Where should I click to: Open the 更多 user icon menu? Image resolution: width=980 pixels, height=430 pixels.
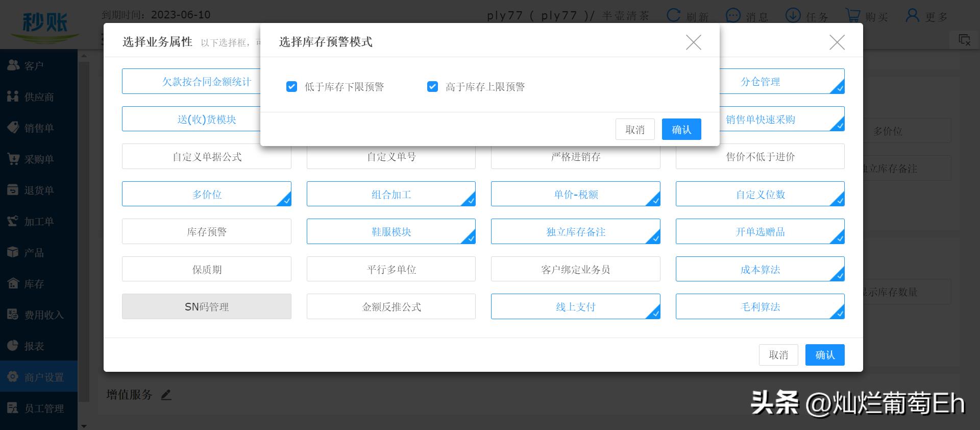[913, 15]
